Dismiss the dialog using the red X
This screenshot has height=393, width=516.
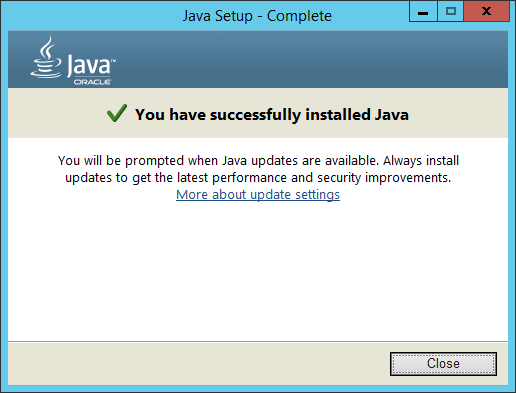click(x=486, y=12)
